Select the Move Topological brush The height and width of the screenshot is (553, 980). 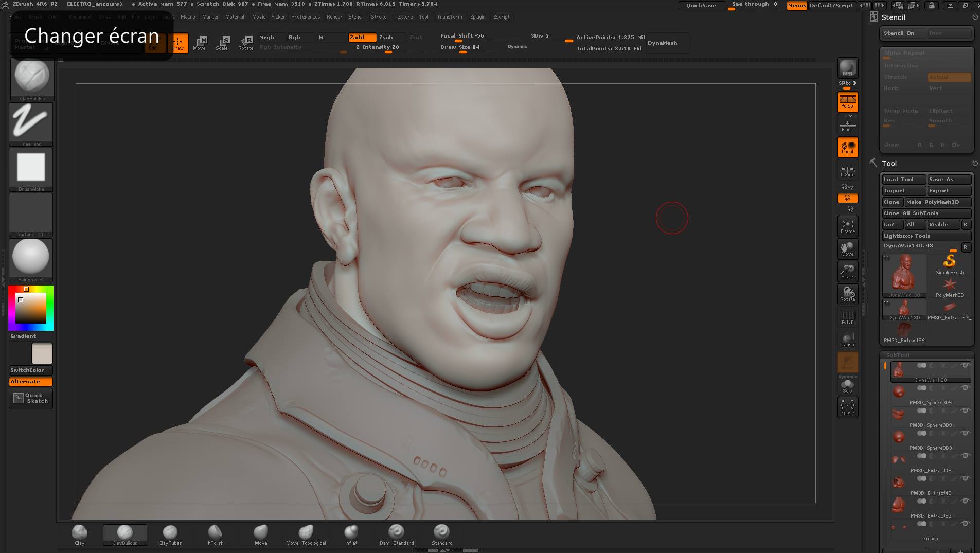point(306,535)
